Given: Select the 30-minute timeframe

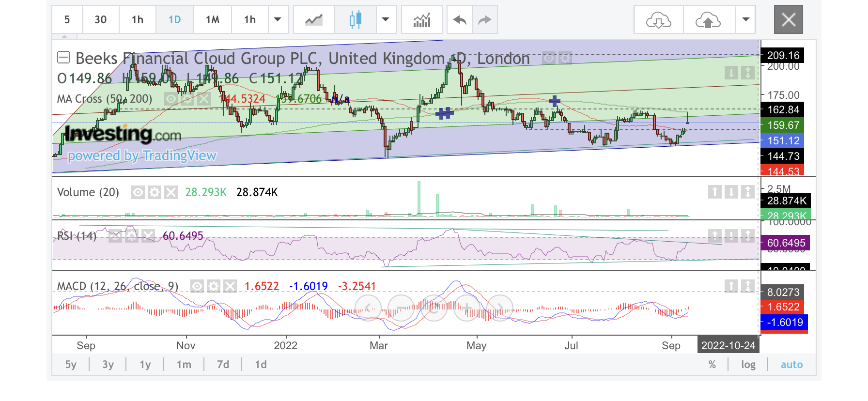Looking at the screenshot, I should click(x=100, y=20).
